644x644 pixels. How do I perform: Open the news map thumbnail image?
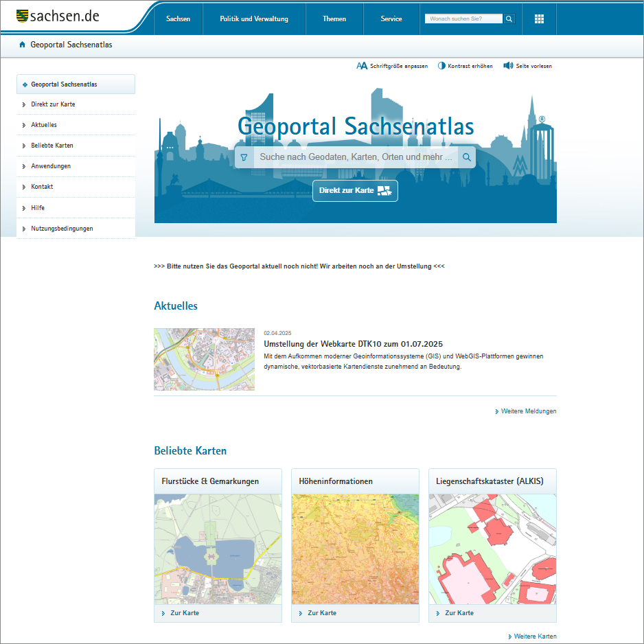point(204,359)
